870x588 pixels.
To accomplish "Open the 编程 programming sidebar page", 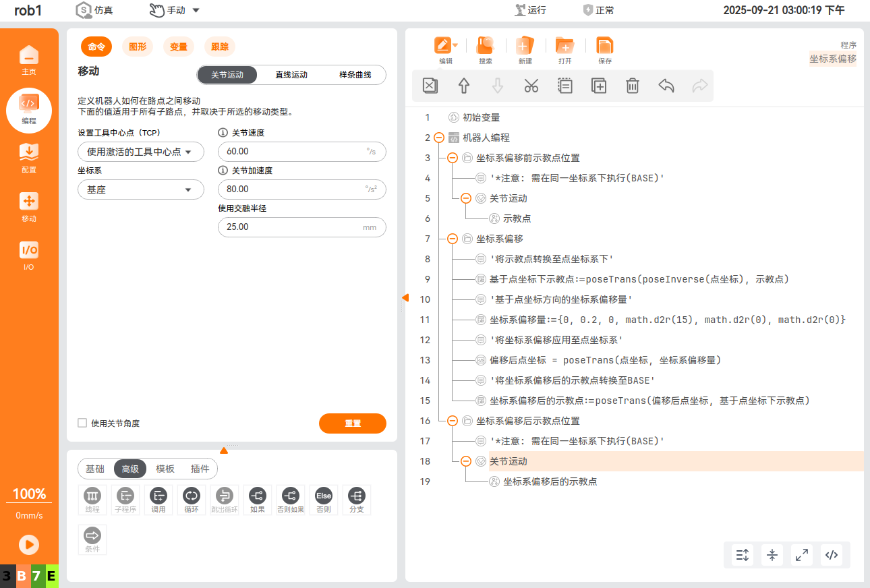I will [29, 109].
